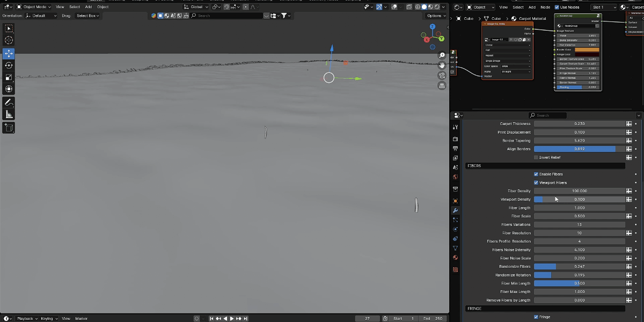
Task: Open the Object orange-square tab in Properties
Action: tap(456, 201)
